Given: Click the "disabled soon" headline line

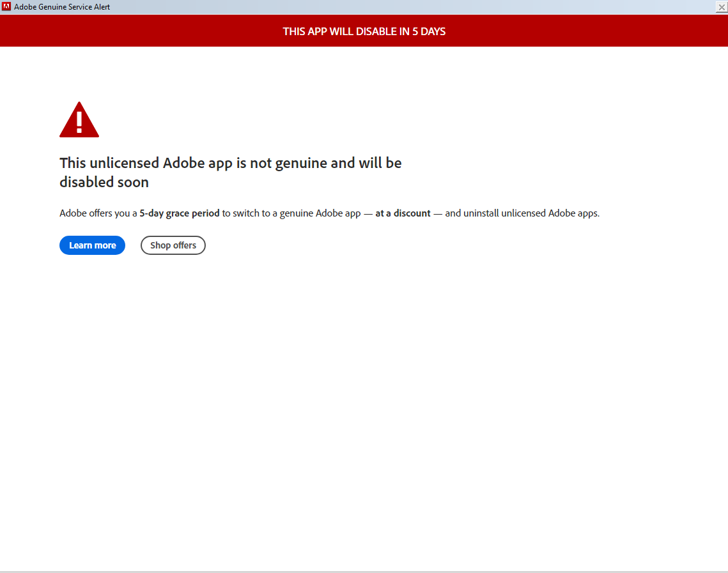Looking at the screenshot, I should [x=104, y=182].
